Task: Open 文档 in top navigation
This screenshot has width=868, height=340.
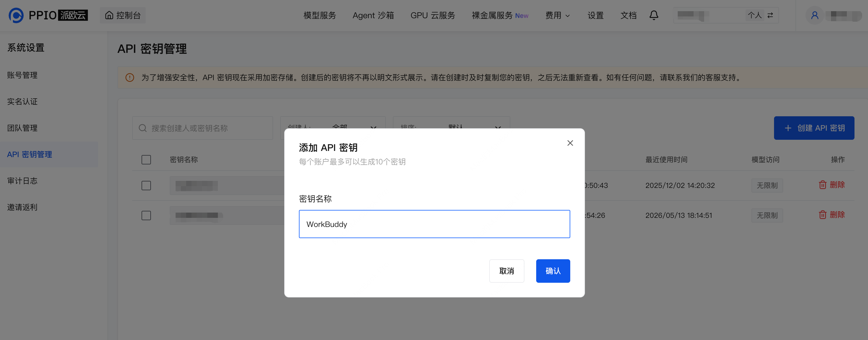Action: pyautogui.click(x=628, y=16)
